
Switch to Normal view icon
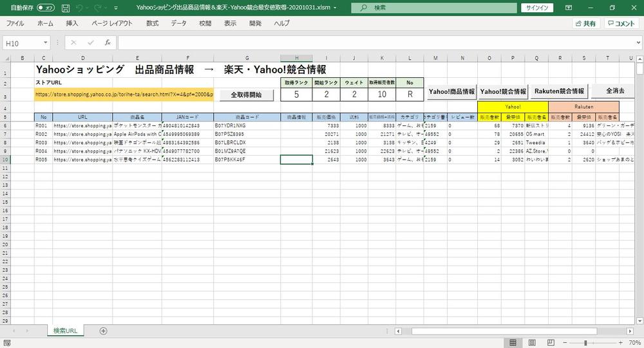pyautogui.click(x=513, y=342)
